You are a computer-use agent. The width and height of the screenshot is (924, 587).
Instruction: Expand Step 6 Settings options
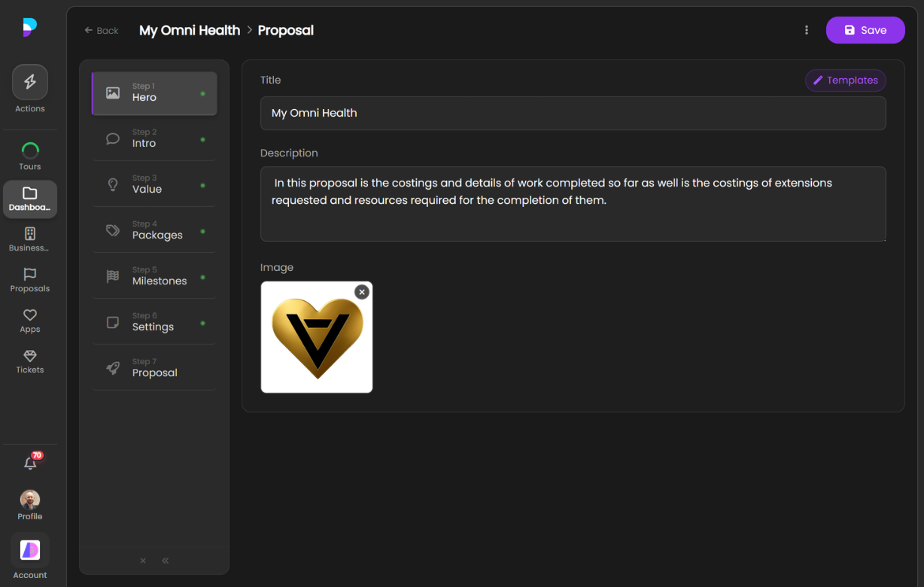pos(153,322)
